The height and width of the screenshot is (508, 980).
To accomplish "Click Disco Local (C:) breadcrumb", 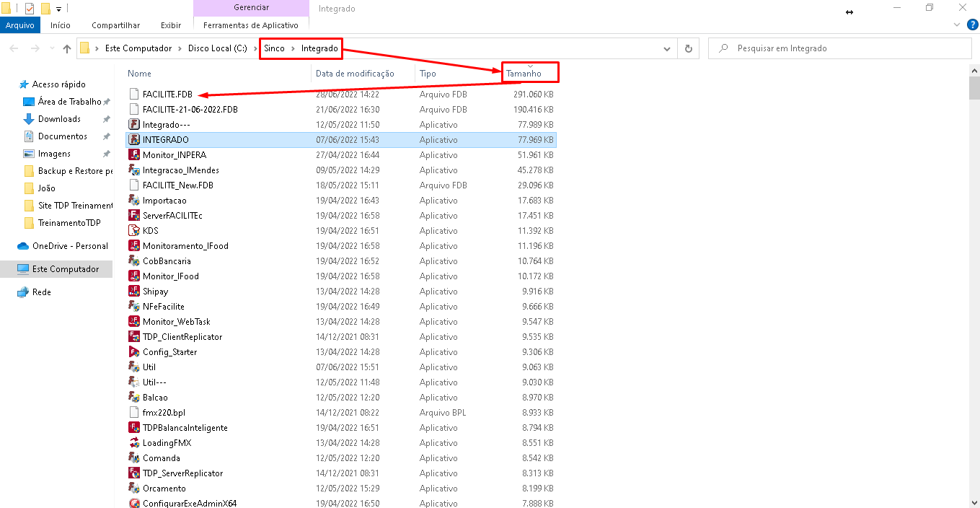I will 217,48.
